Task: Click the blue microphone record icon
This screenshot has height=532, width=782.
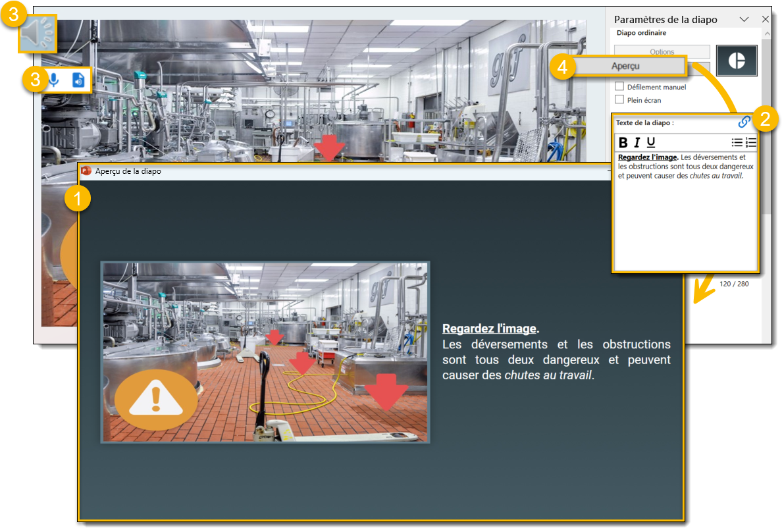Action: (x=53, y=80)
